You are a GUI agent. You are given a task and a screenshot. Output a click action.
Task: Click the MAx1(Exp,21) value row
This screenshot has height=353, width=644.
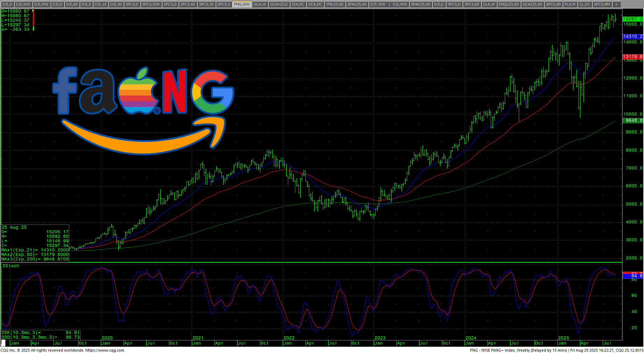click(x=35, y=250)
